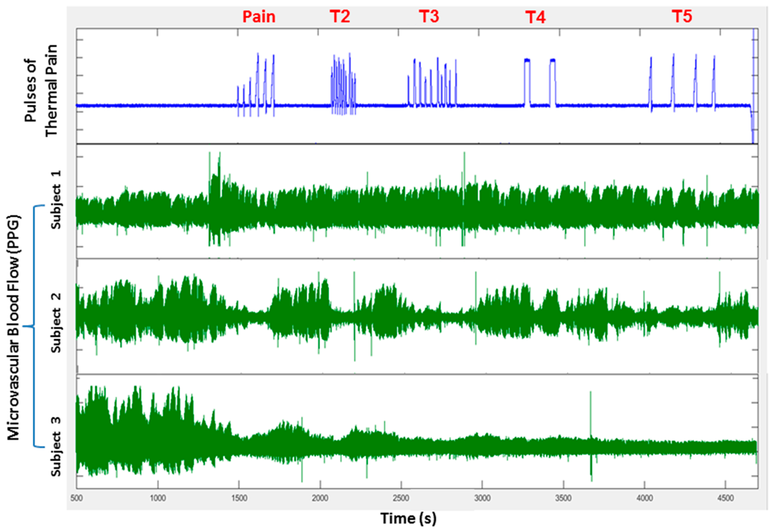Click the 3500 tick label
This screenshot has width=773, height=532.
click(564, 499)
